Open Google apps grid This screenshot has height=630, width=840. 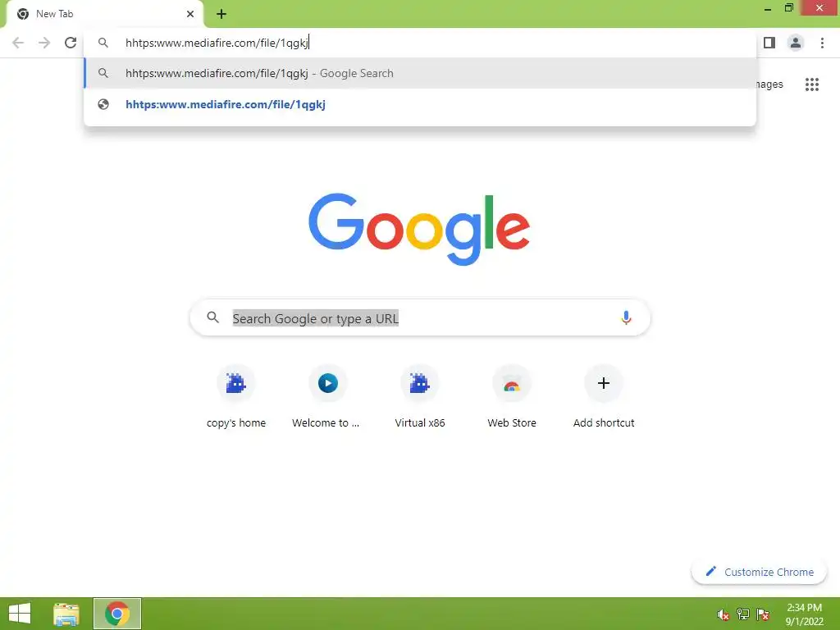coord(811,84)
